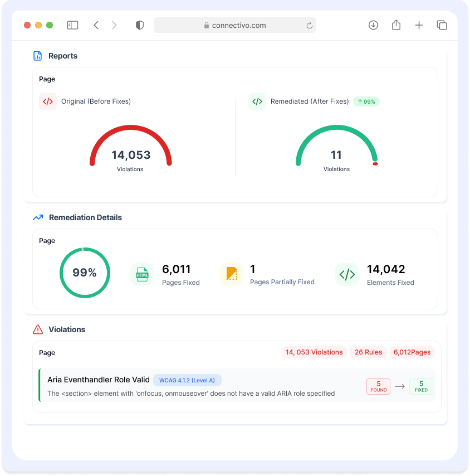Select the Page tab in the Violations section
The height and width of the screenshot is (476, 470).
tap(47, 352)
